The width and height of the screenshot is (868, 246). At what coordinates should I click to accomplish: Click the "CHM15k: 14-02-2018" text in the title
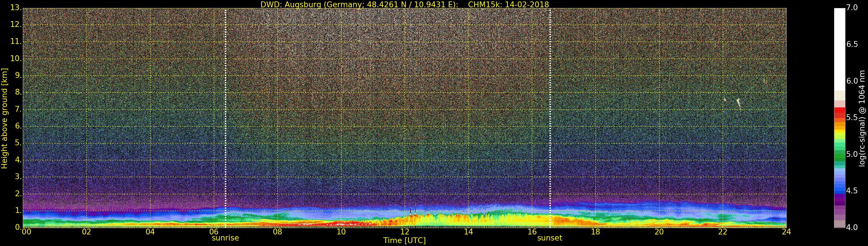(508, 4)
